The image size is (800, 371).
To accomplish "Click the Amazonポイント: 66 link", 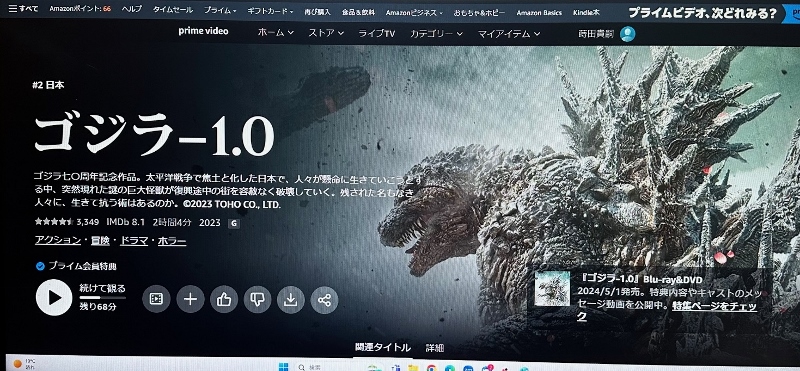I will [80, 9].
